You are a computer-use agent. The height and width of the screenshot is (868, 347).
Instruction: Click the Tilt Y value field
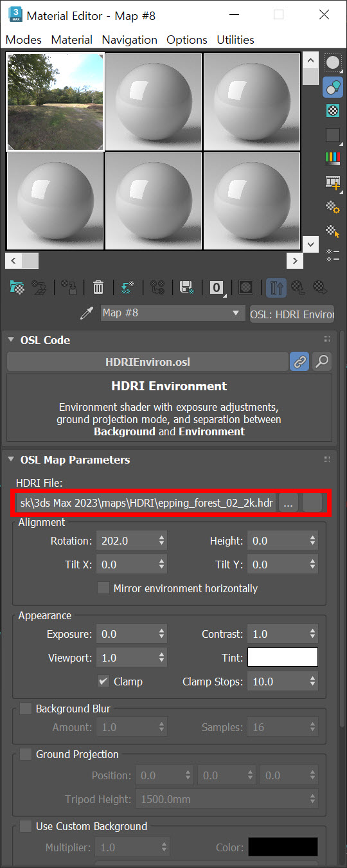coord(278,565)
